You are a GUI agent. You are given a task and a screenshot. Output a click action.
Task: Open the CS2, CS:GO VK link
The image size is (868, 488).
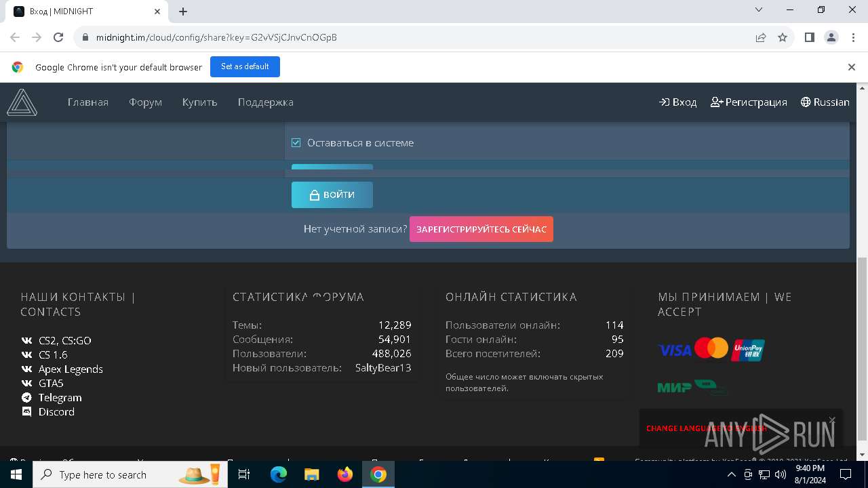tap(65, 341)
